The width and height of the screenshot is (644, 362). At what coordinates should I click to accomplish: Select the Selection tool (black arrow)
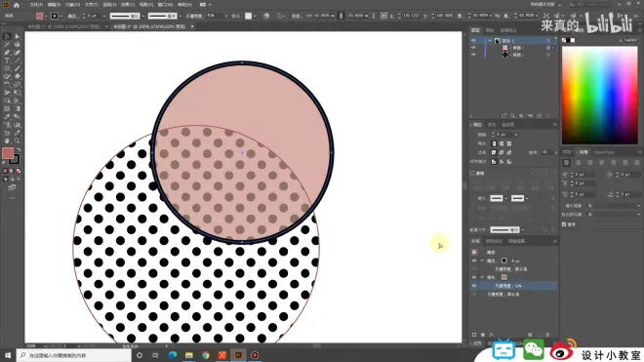tap(7, 36)
